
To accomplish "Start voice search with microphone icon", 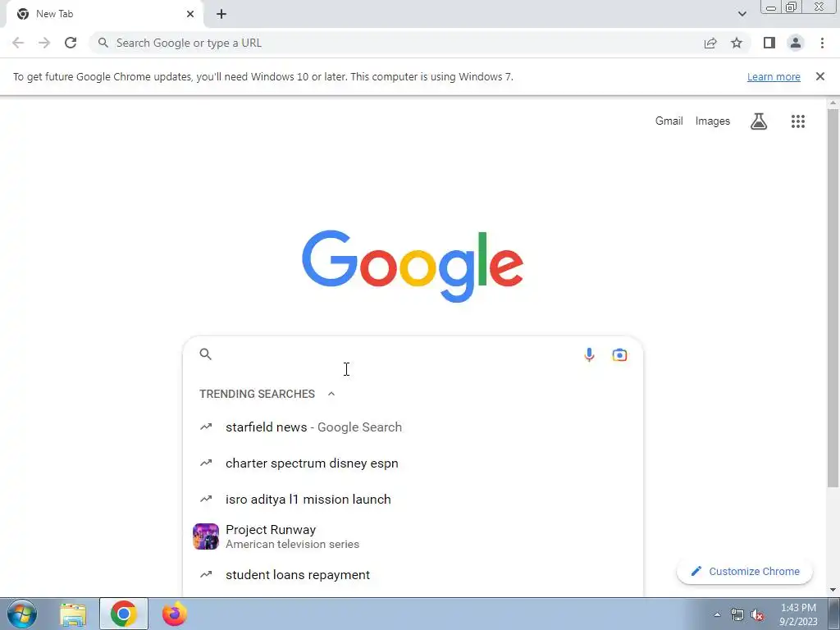I will click(589, 354).
